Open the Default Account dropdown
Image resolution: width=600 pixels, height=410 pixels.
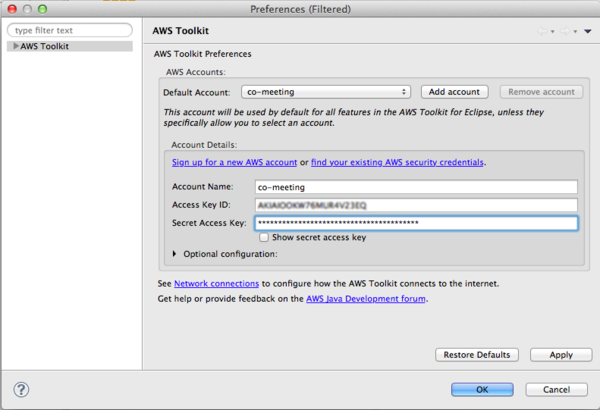pyautogui.click(x=326, y=92)
